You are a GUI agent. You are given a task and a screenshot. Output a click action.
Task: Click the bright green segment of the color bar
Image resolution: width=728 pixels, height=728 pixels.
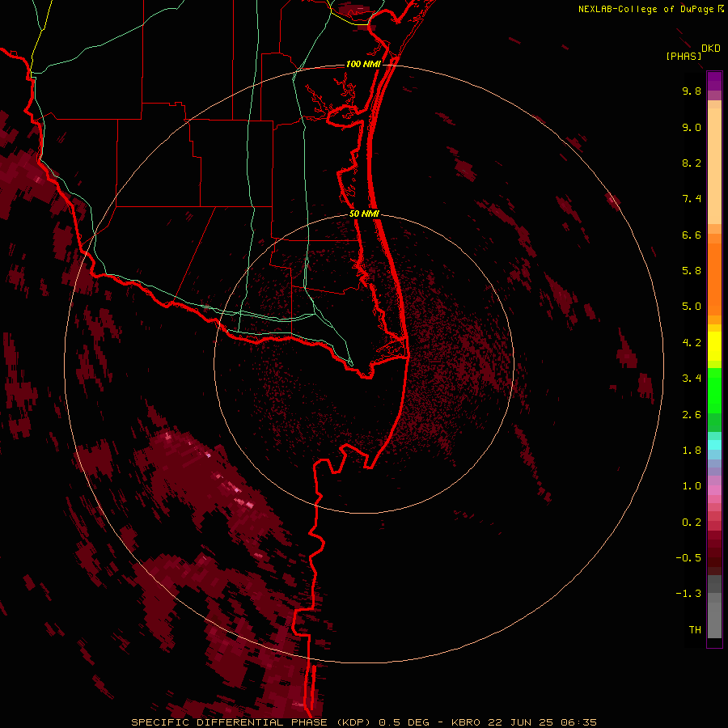tap(714, 391)
